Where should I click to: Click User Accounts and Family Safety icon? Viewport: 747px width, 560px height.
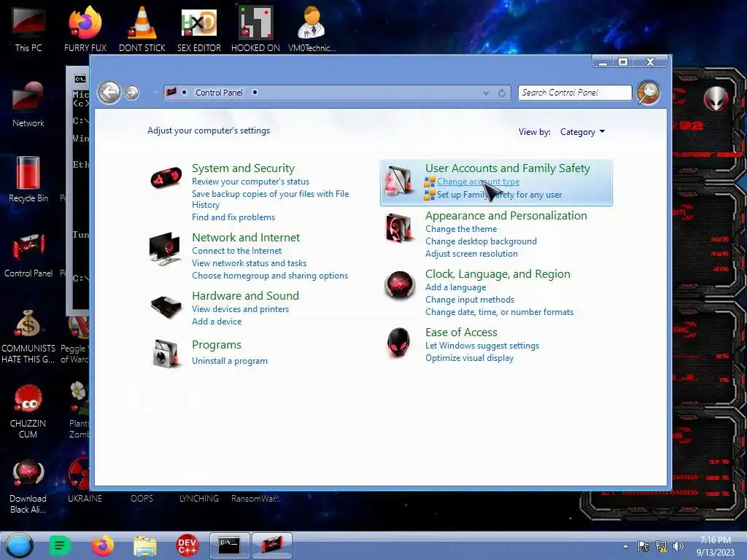[399, 181]
